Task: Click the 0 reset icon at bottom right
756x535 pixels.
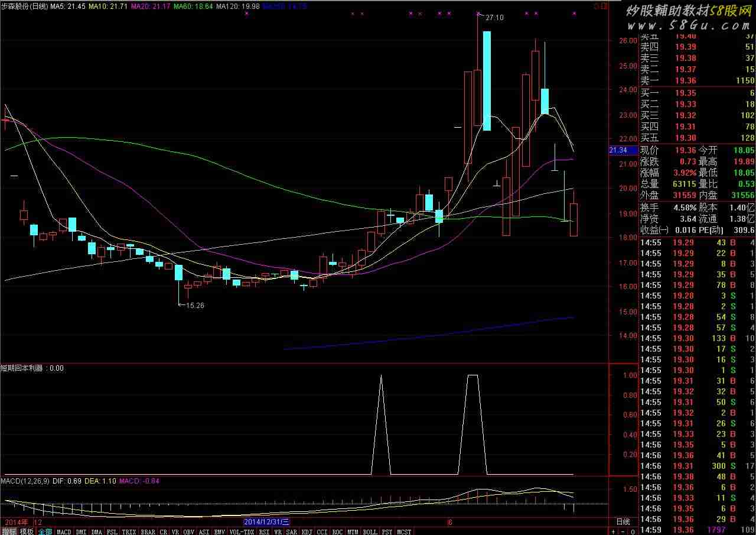Action: pos(633,531)
